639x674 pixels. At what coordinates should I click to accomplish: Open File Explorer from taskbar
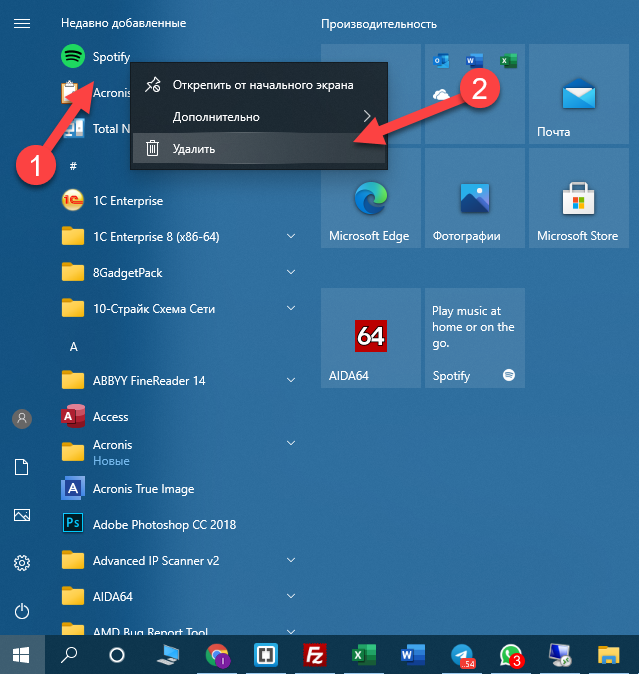pyautogui.click(x=608, y=655)
